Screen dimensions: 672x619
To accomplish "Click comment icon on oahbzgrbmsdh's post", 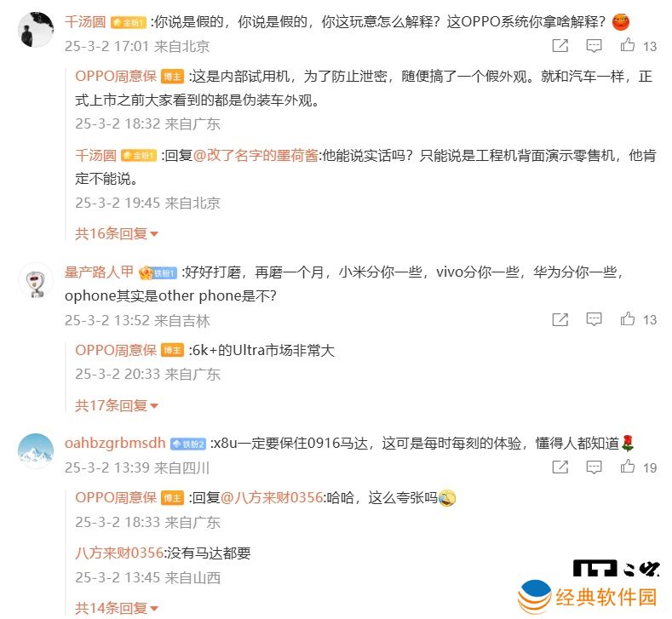I will 594,467.
